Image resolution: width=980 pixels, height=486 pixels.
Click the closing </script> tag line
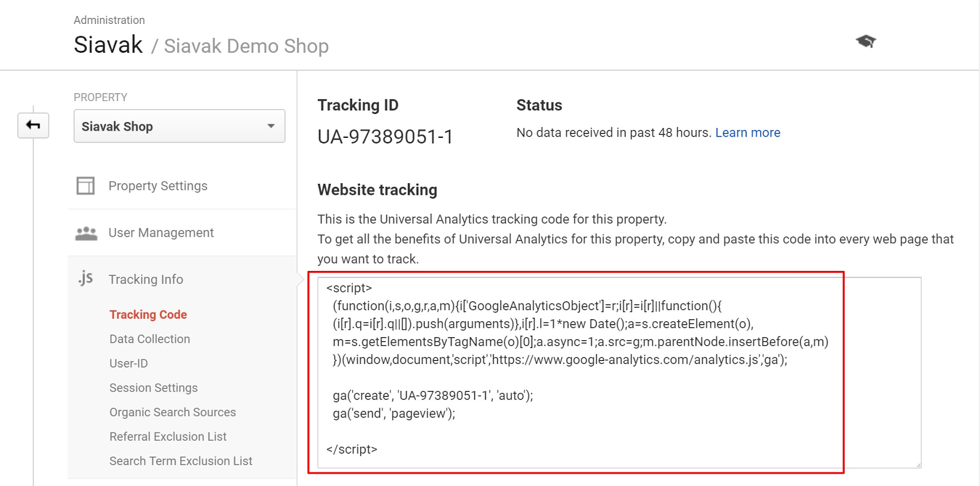point(352,449)
